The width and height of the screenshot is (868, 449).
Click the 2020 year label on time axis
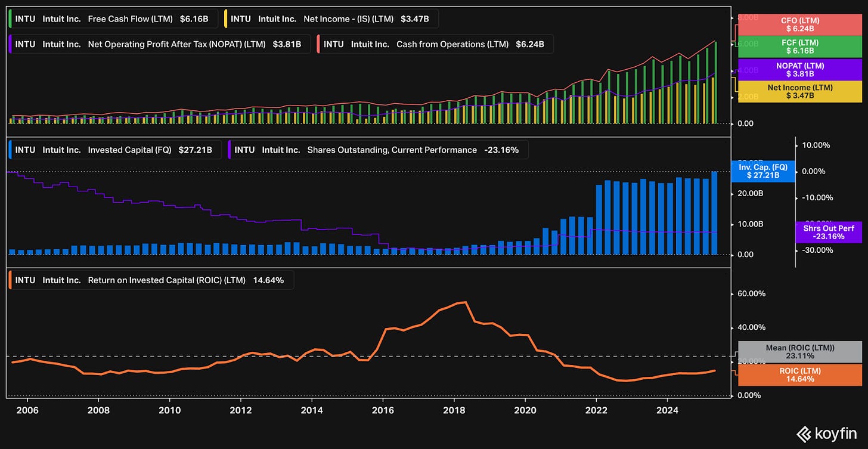525,410
